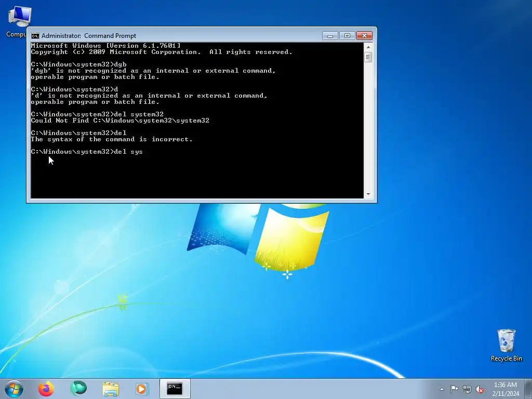Maximize the Command Prompt window
The width and height of the screenshot is (532, 399).
[x=347, y=36]
